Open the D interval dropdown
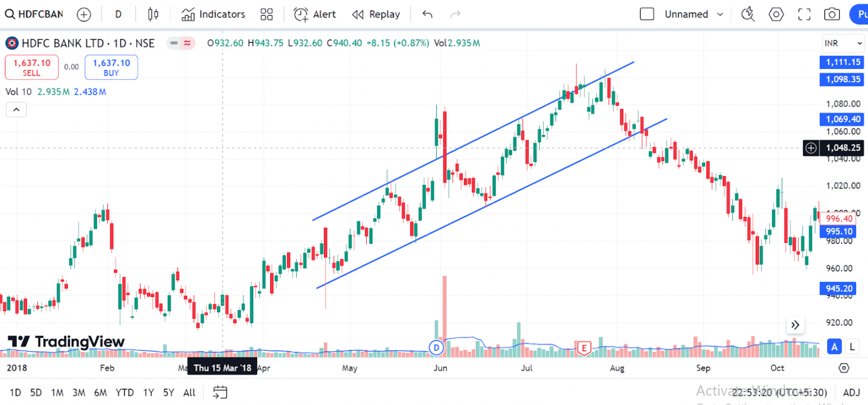Screen dimensions: 868x405 (118, 14)
